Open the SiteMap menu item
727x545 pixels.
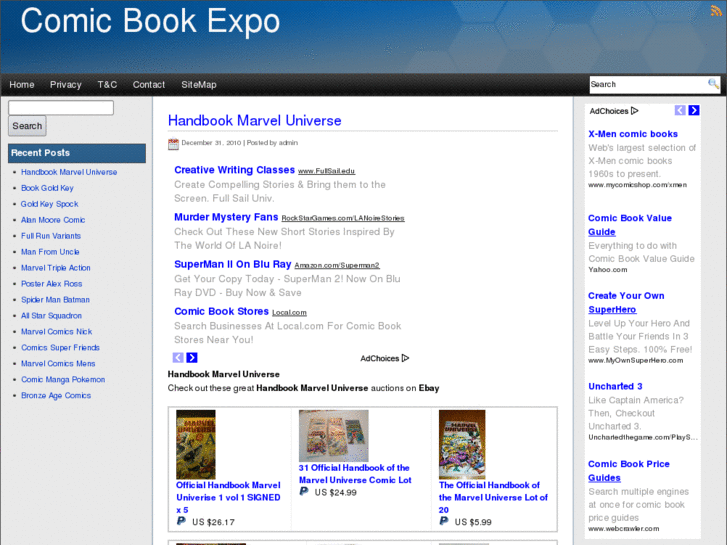coord(199,84)
